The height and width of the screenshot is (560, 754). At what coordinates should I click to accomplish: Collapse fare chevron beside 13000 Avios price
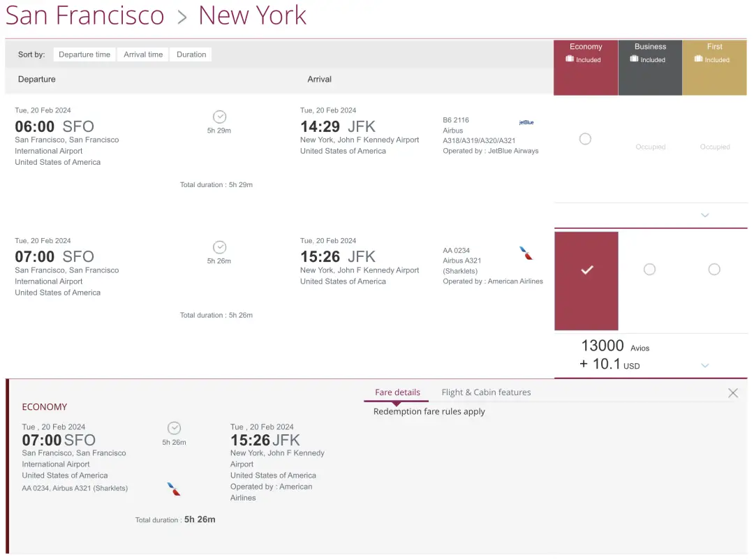[704, 365]
